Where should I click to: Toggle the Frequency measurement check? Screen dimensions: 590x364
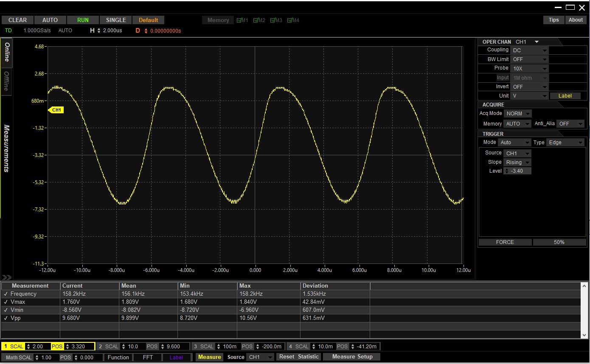6,294
